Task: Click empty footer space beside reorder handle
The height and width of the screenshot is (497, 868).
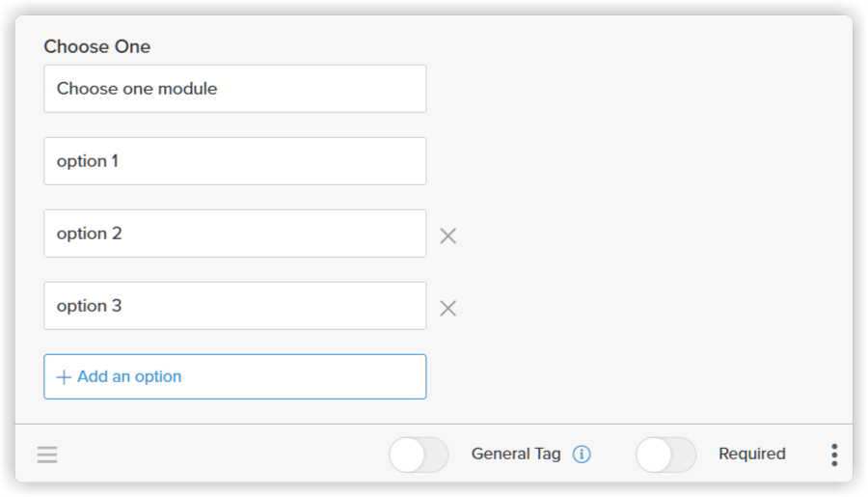Action: (x=222, y=455)
